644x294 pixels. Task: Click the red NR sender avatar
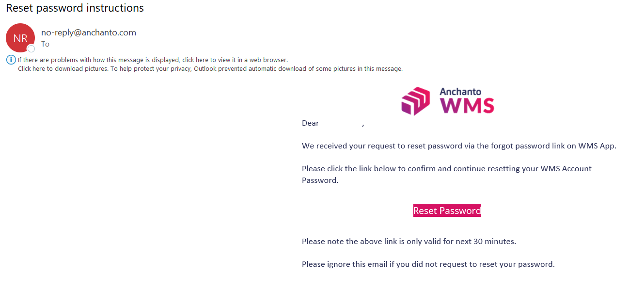click(x=20, y=38)
